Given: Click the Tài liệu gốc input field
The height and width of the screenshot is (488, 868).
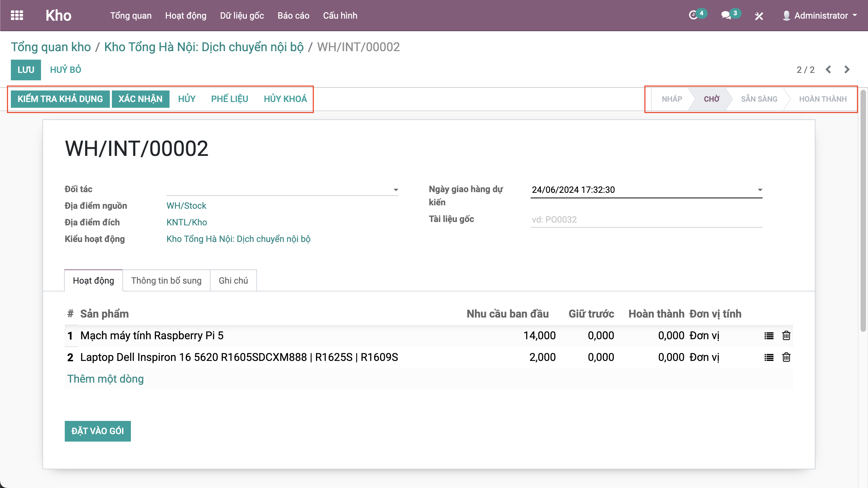Looking at the screenshot, I should click(646, 220).
